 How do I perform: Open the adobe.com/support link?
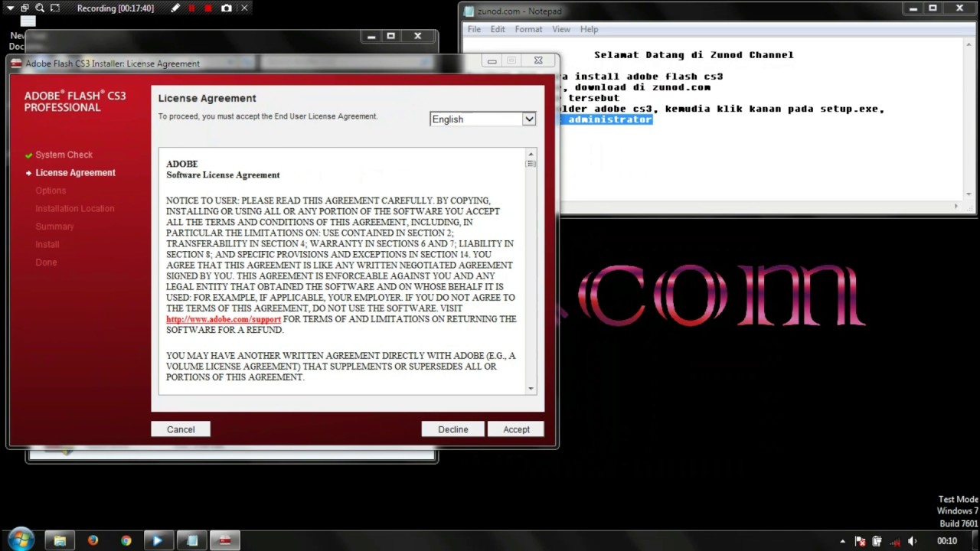tap(224, 319)
